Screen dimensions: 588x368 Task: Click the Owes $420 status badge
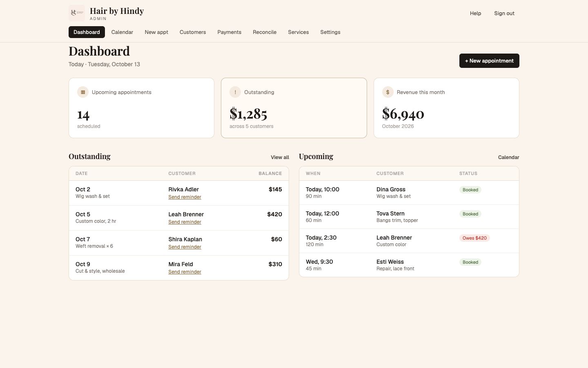474,238
